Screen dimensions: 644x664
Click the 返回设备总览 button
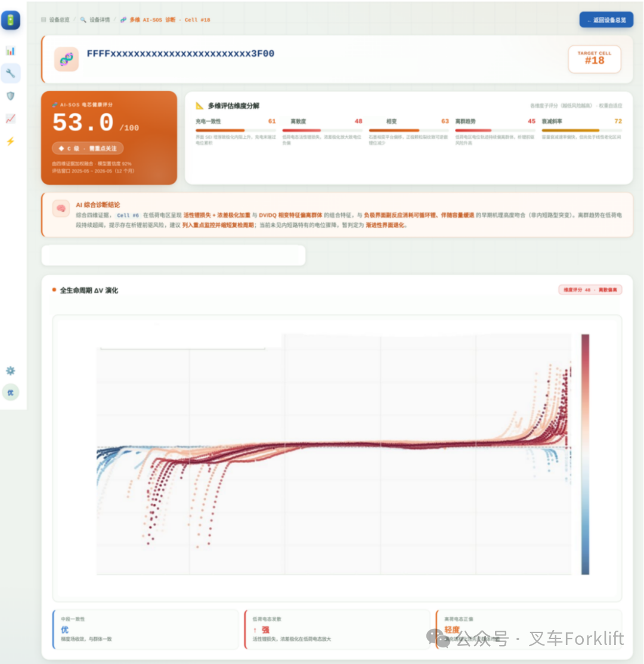606,20
